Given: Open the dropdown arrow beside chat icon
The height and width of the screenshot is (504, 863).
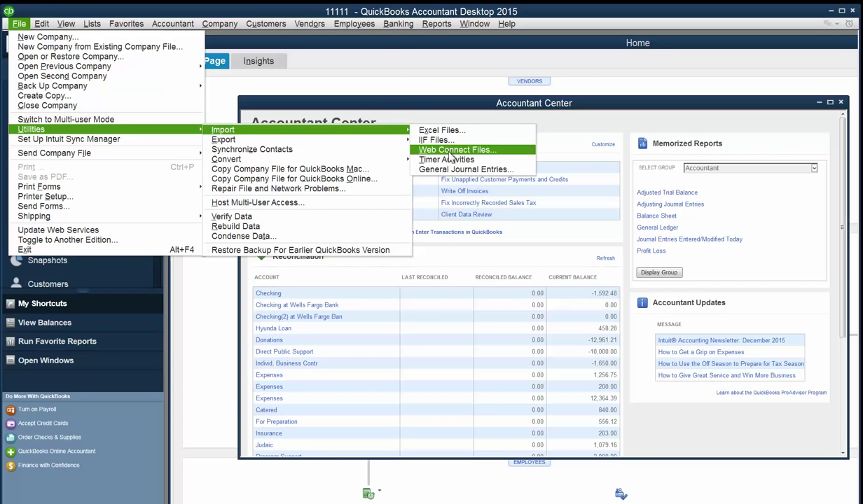Looking at the screenshot, I should [x=838, y=24].
